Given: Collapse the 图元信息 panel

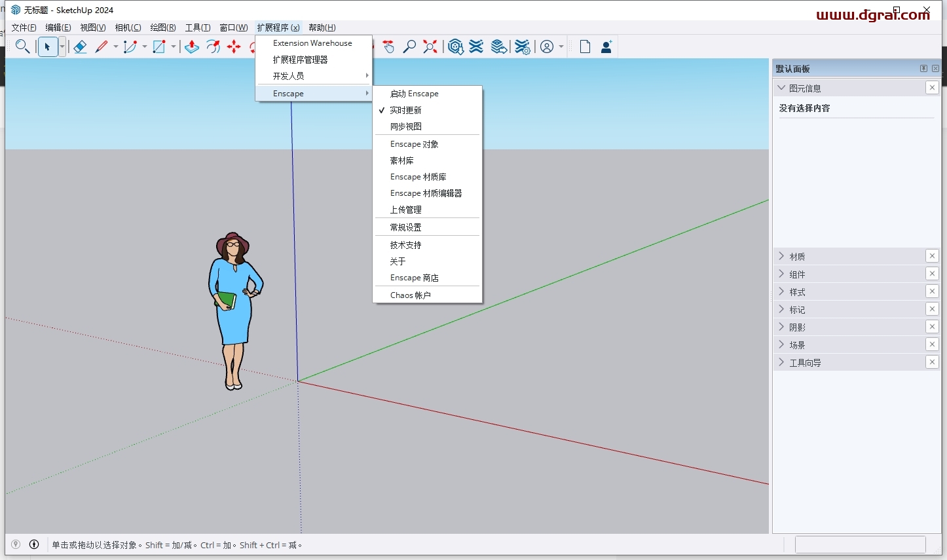Looking at the screenshot, I should coord(781,88).
